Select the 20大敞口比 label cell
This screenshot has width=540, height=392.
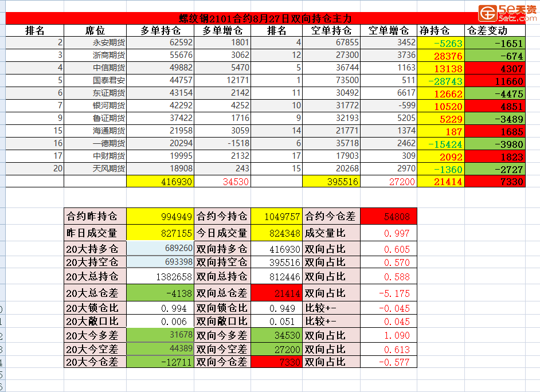click(x=95, y=321)
